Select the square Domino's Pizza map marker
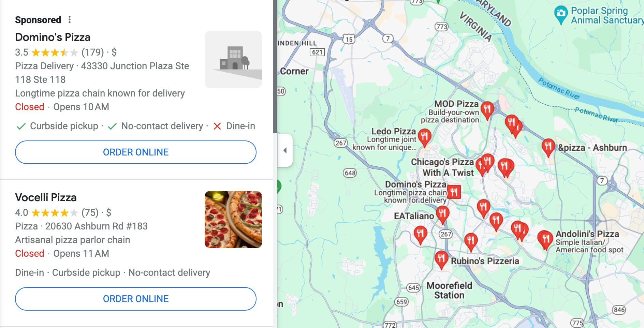The height and width of the screenshot is (328, 644). pos(454,192)
